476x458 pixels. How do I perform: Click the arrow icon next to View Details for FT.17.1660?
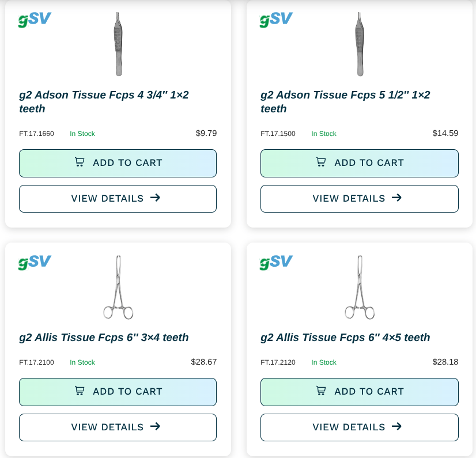(155, 198)
